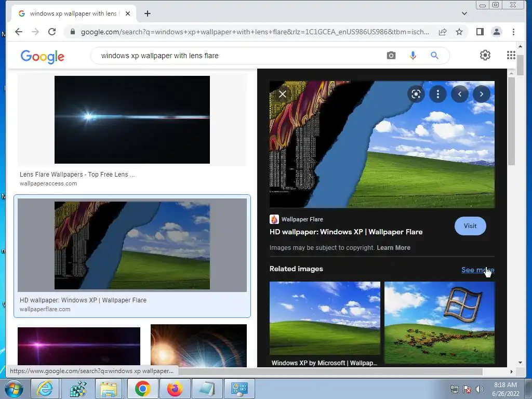Expand the tab search chevron

click(x=464, y=14)
